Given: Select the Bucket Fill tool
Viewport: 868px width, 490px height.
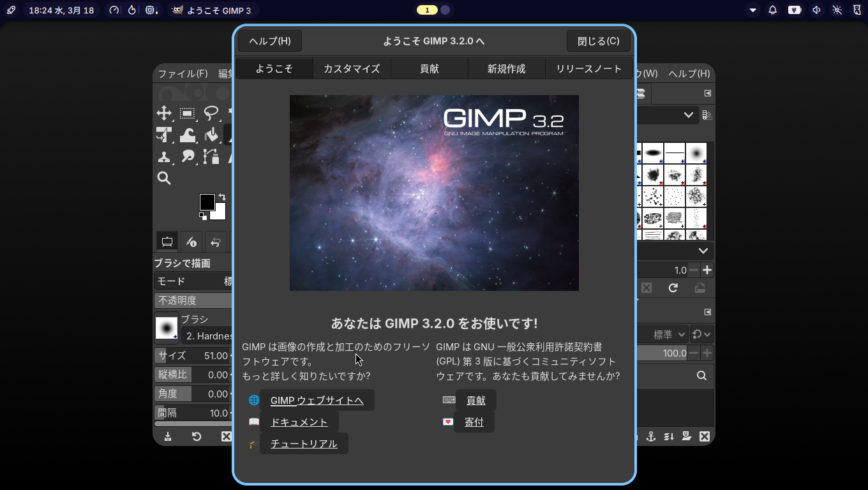Looking at the screenshot, I should tap(211, 135).
